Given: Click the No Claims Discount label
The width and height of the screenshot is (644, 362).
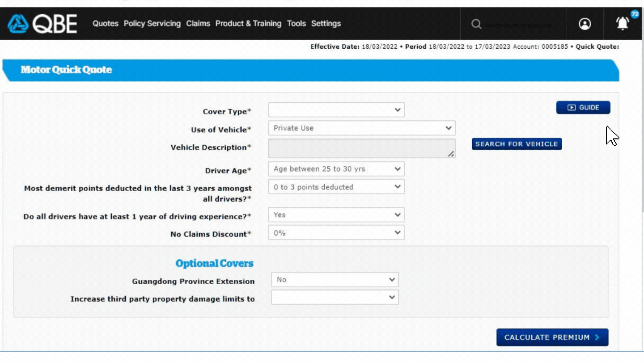Looking at the screenshot, I should 211,234.
